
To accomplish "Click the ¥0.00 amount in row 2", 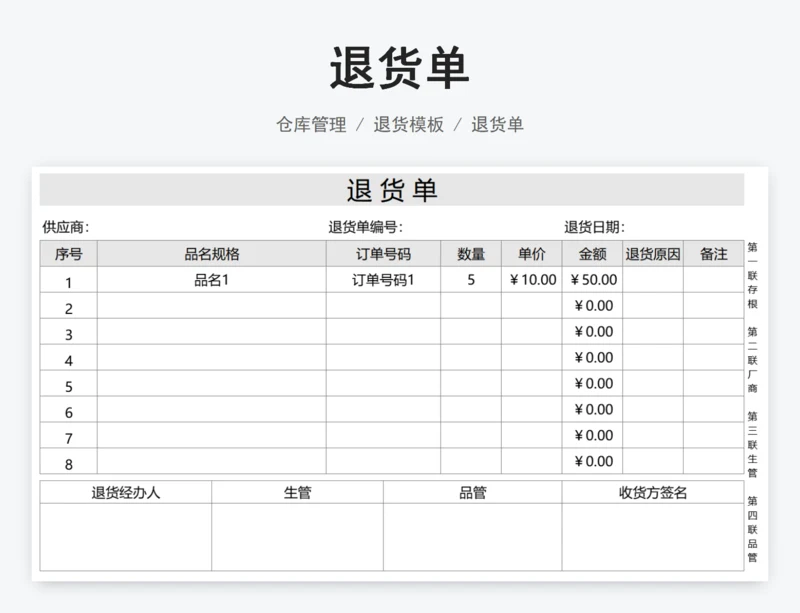I will coord(592,306).
